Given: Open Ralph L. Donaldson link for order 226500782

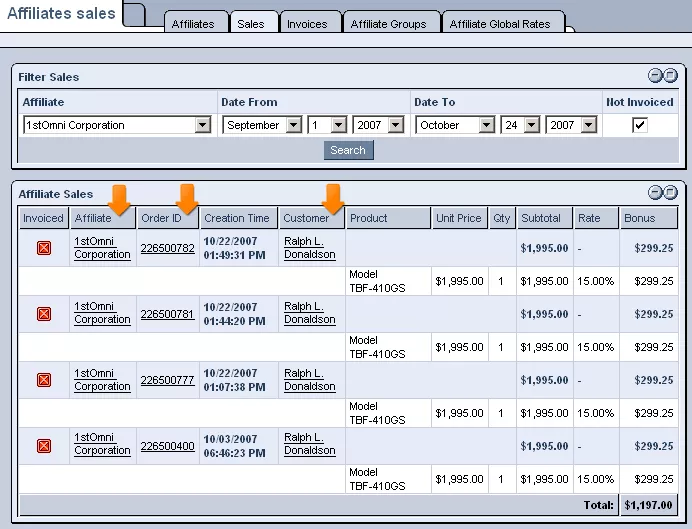Looking at the screenshot, I should [309, 248].
